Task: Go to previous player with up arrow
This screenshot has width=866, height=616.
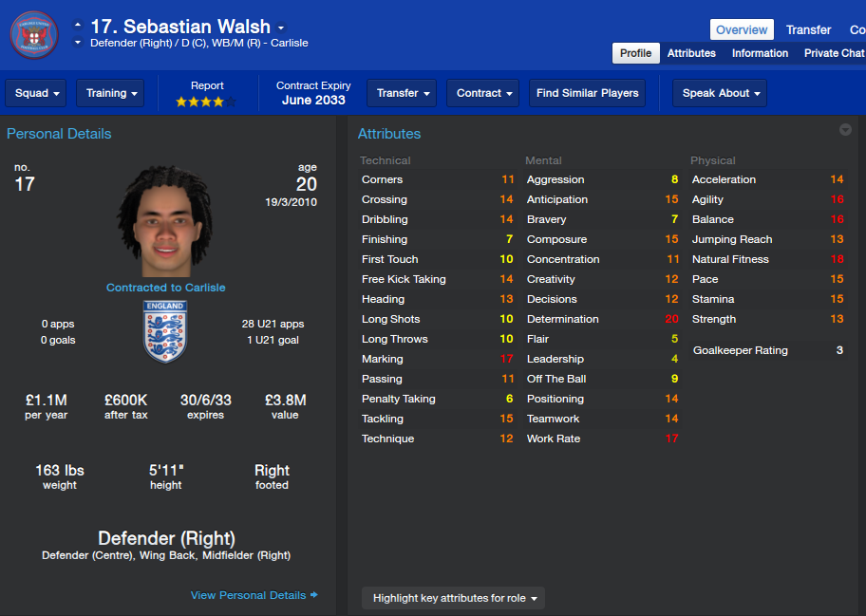Action: coord(78,25)
